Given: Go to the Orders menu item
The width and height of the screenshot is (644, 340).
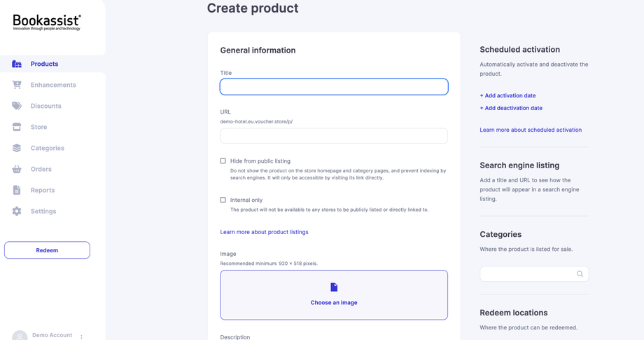Looking at the screenshot, I should (41, 169).
